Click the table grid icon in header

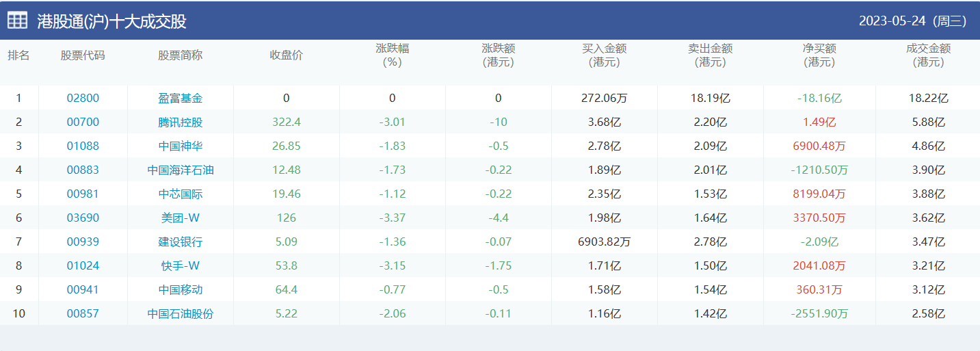[x=18, y=21]
